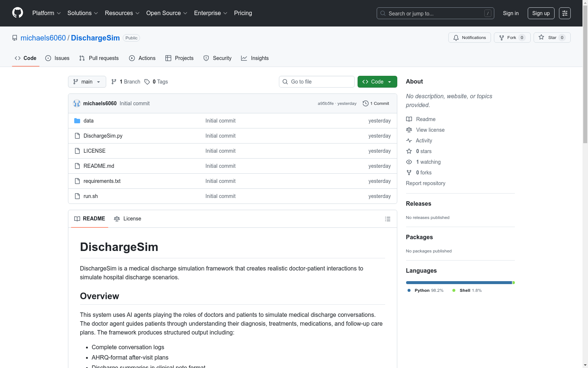Open Readme link in About sidebar
Viewport: 588px width, 368px height.
pos(421,119)
